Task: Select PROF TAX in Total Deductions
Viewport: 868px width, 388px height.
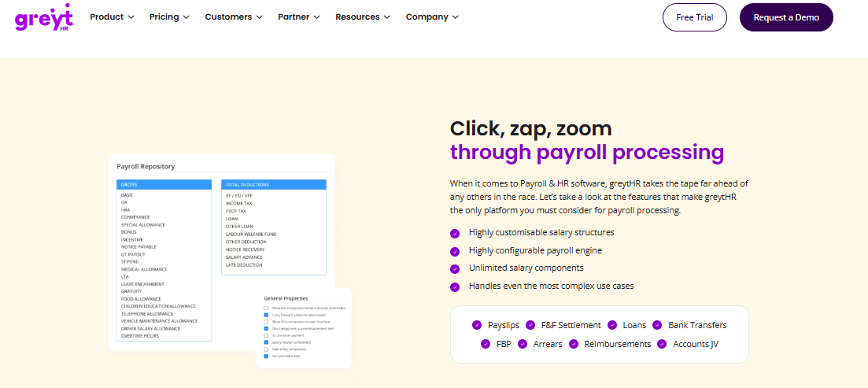Action: point(235,211)
